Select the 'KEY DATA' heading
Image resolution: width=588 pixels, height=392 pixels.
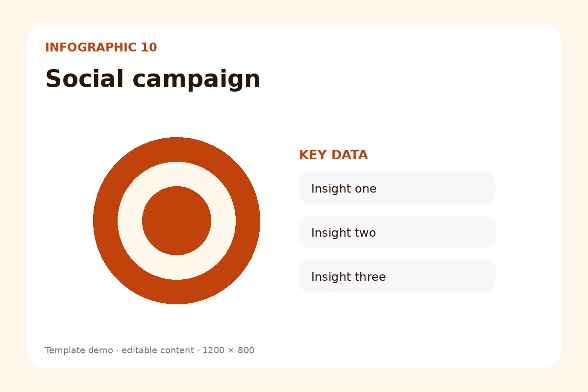pos(333,155)
